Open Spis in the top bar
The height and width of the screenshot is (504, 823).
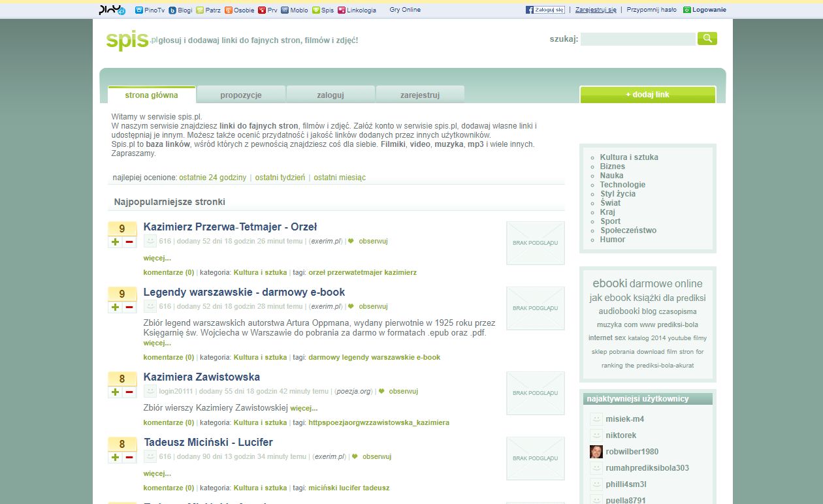tap(323, 10)
